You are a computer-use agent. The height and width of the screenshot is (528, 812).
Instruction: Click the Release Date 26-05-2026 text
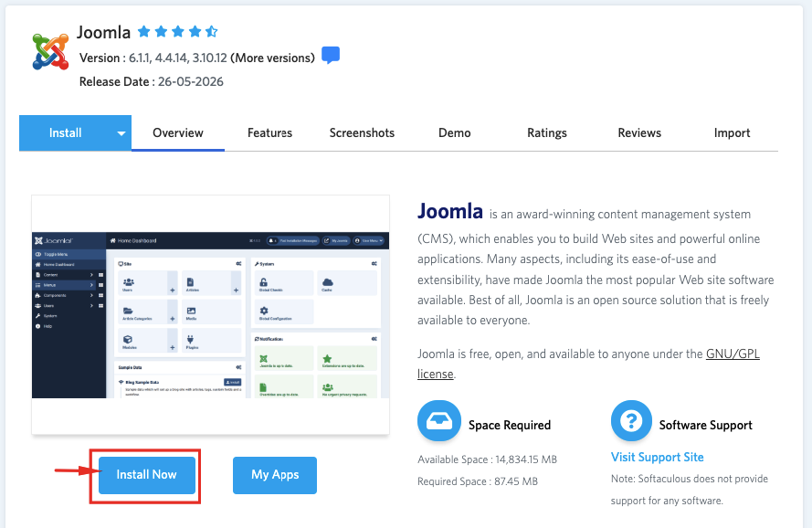152,82
